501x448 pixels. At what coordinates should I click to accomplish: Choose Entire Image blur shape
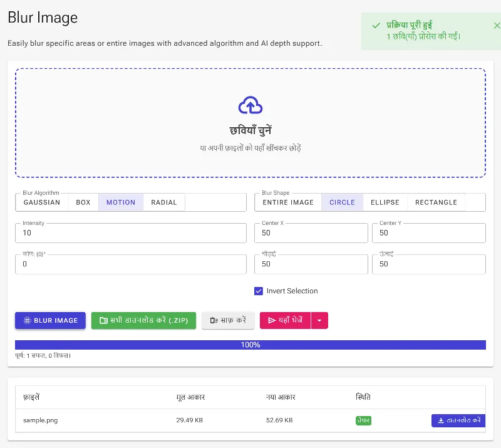pyautogui.click(x=288, y=202)
